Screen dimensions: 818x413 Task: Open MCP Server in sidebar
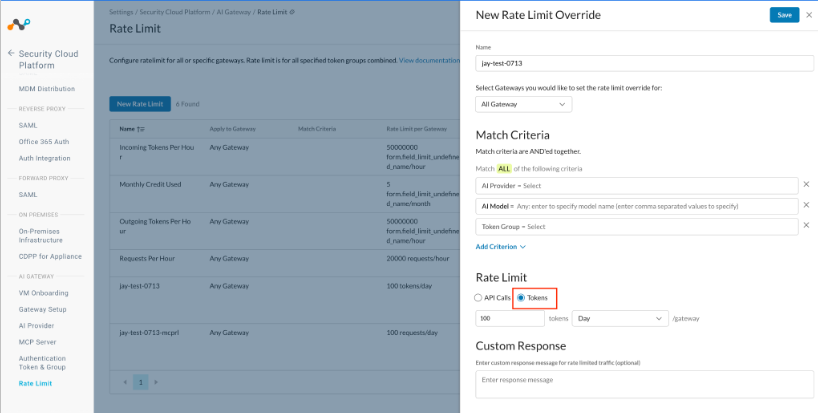pyautogui.click(x=38, y=342)
